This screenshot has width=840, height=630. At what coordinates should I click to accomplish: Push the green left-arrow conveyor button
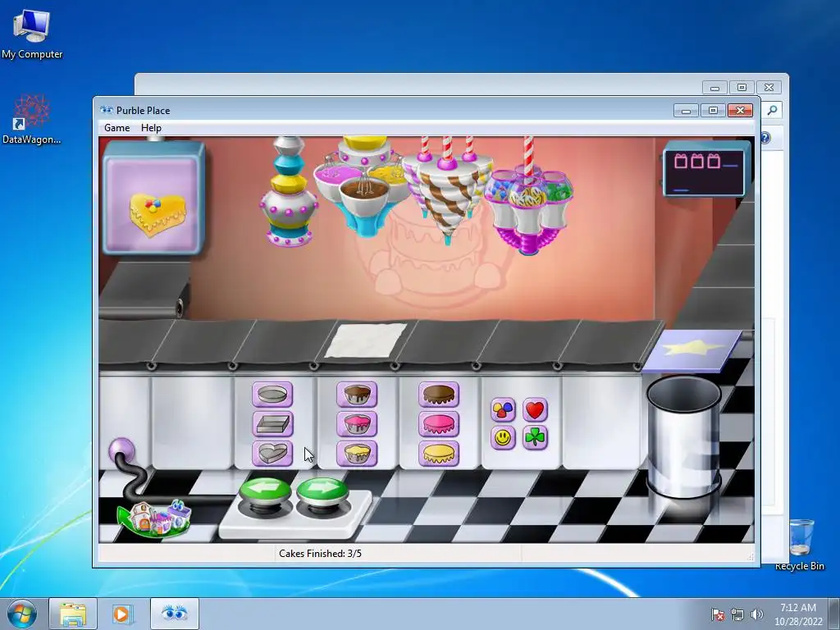[265, 492]
